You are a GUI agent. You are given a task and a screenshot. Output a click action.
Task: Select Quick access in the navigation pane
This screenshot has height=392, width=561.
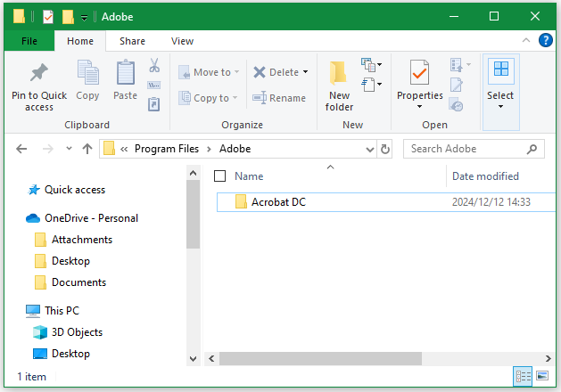point(75,190)
